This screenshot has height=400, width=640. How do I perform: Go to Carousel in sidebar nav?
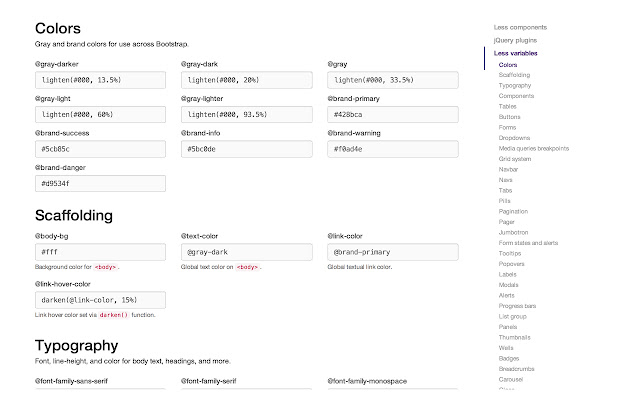pos(511,380)
